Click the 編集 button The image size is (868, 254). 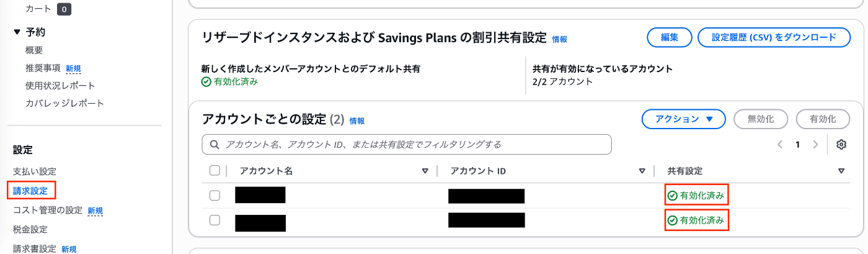670,37
